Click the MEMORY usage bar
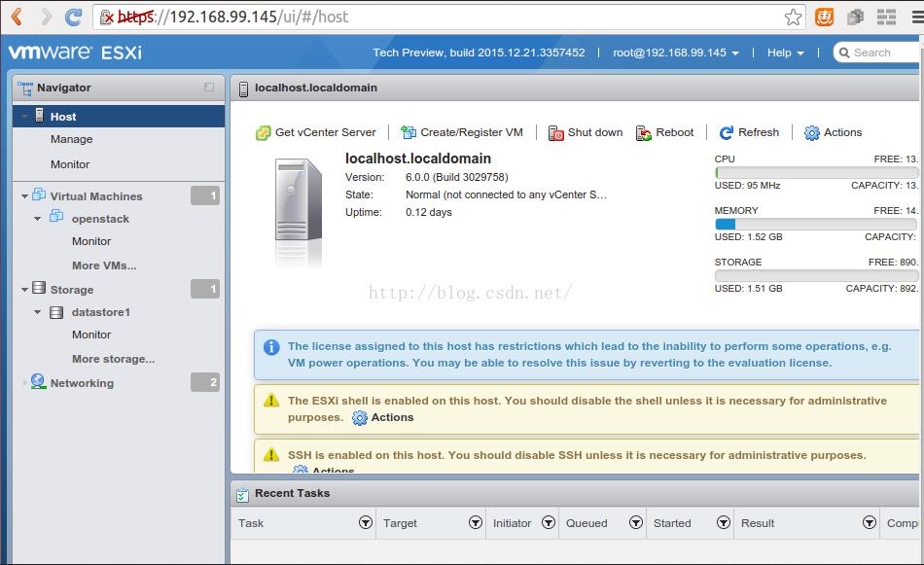Image resolution: width=924 pixels, height=565 pixels. pos(816,224)
